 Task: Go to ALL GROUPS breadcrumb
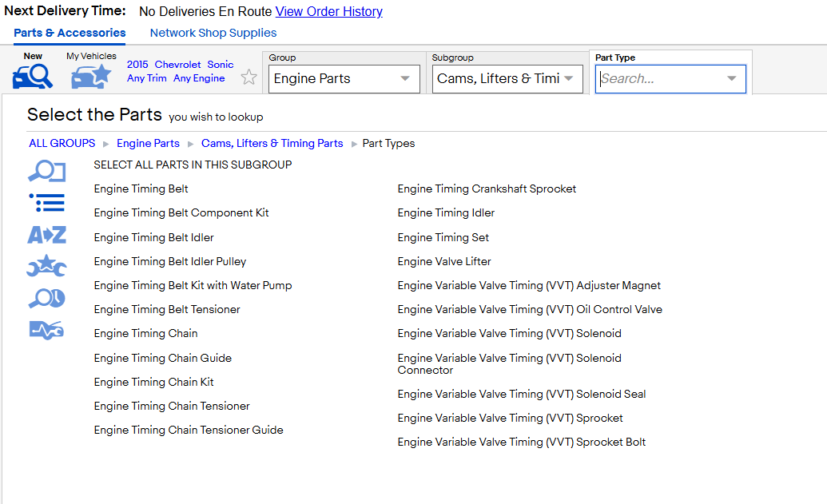point(62,144)
